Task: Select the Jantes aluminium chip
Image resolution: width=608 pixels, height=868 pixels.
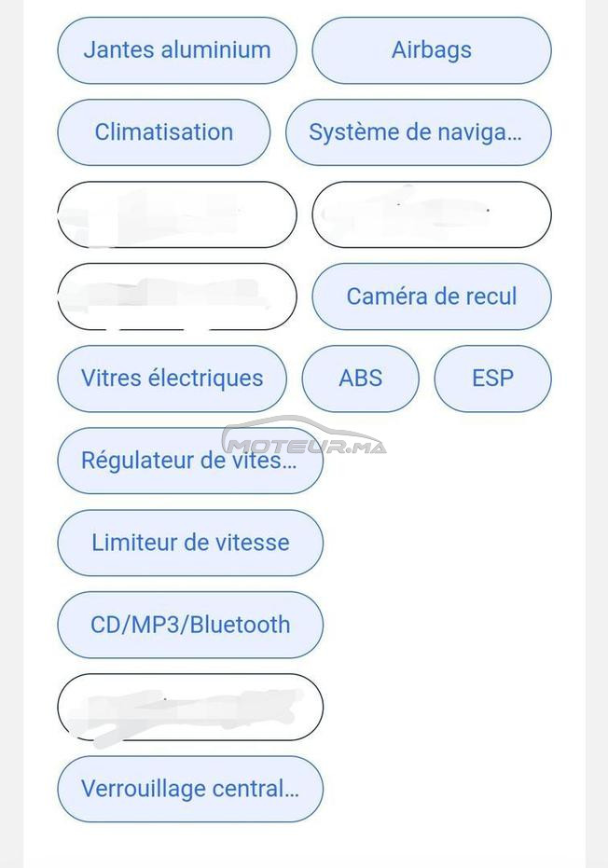Action: coord(177,50)
